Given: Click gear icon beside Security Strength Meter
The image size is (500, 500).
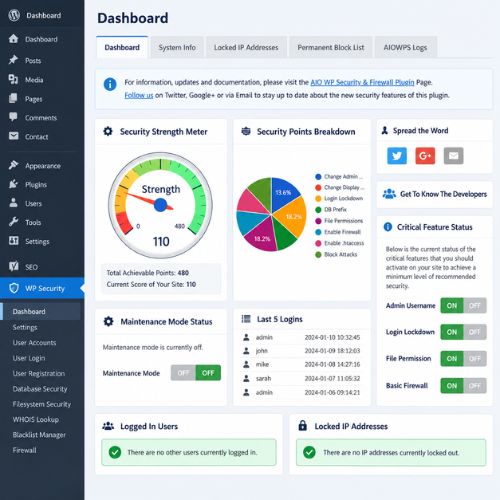Looking at the screenshot, I should tap(108, 131).
